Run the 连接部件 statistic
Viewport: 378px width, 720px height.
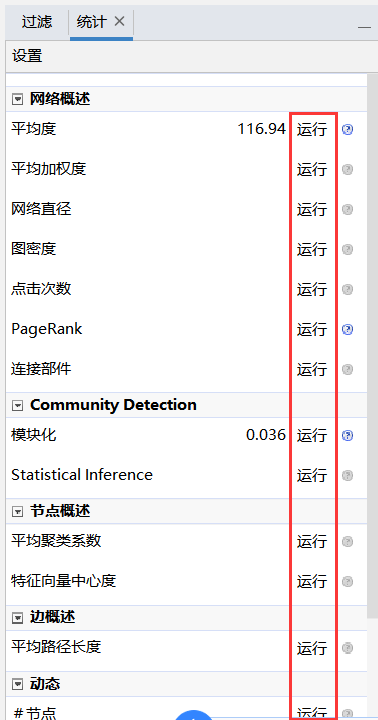coord(312,370)
